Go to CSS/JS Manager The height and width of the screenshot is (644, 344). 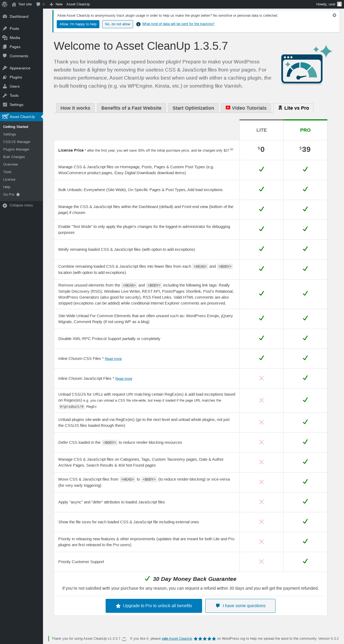[x=17, y=142]
